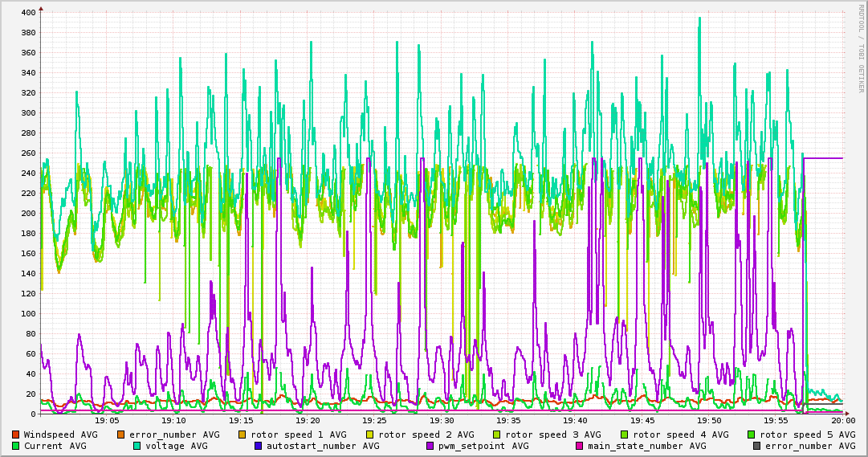This screenshot has height=457, width=868.
Task: Click the 19:45 time axis label
Action: (x=642, y=420)
